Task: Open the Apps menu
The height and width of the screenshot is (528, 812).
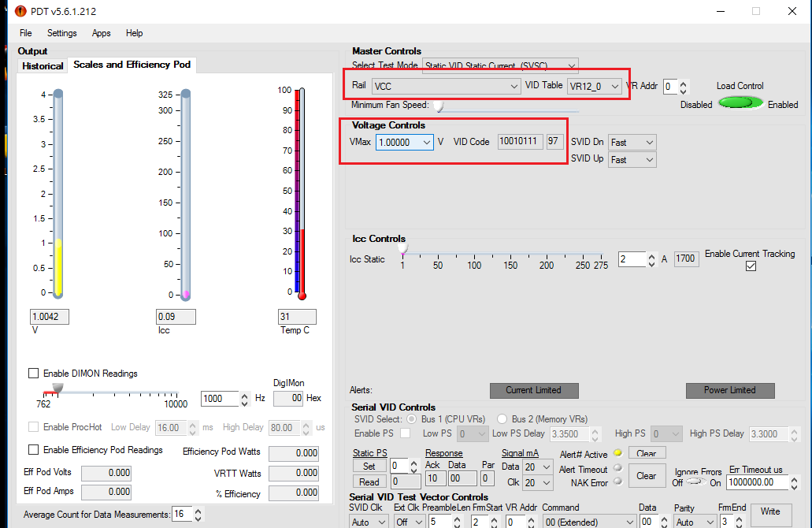Action: coord(101,33)
